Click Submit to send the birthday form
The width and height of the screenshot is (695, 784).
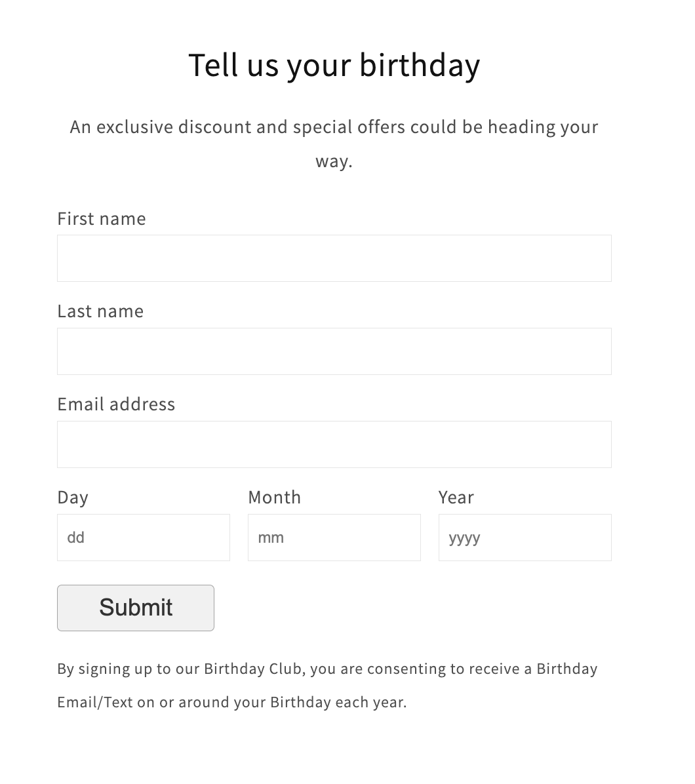coord(135,608)
